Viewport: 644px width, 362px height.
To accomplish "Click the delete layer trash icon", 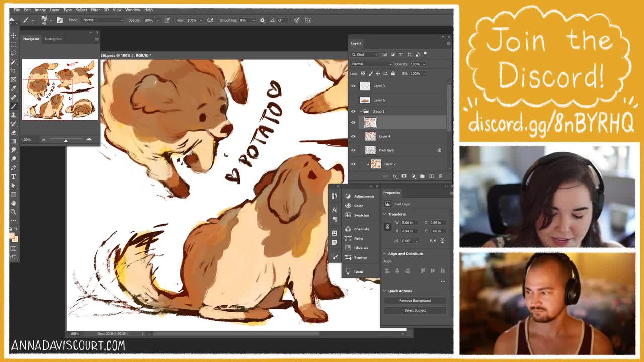I will 440,176.
